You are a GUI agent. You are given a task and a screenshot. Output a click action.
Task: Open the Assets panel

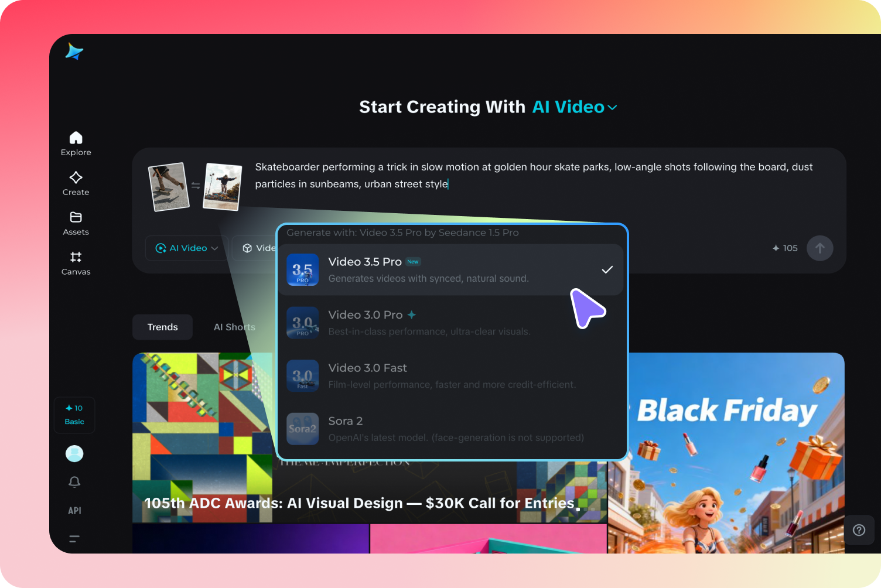(x=76, y=223)
